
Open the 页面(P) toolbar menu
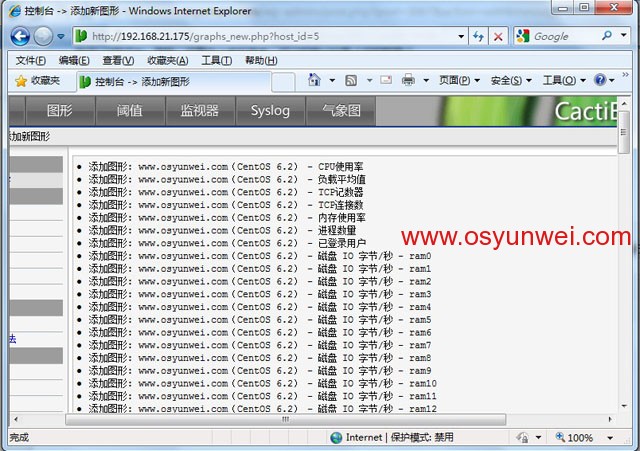point(459,80)
